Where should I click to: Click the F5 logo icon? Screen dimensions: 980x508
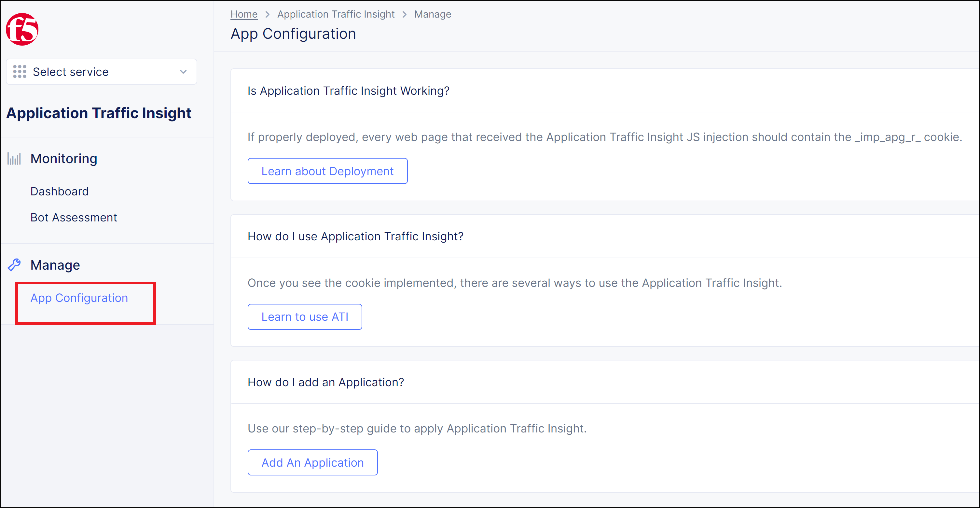(x=22, y=29)
